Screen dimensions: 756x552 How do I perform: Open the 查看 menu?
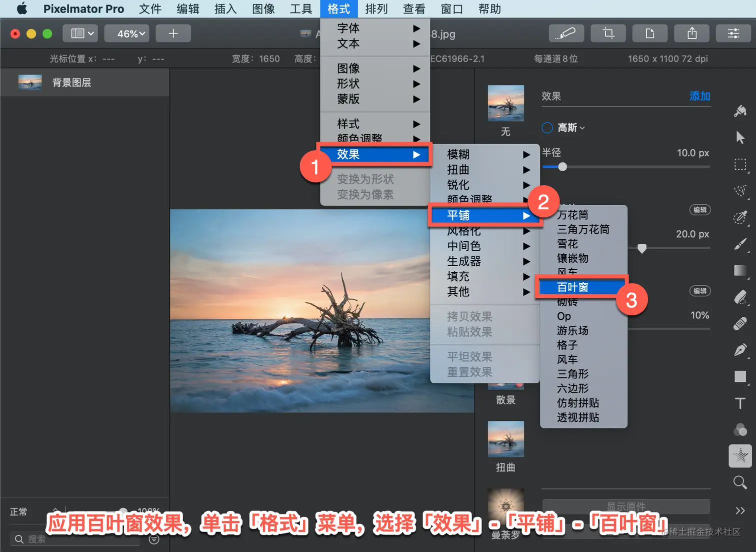click(414, 9)
